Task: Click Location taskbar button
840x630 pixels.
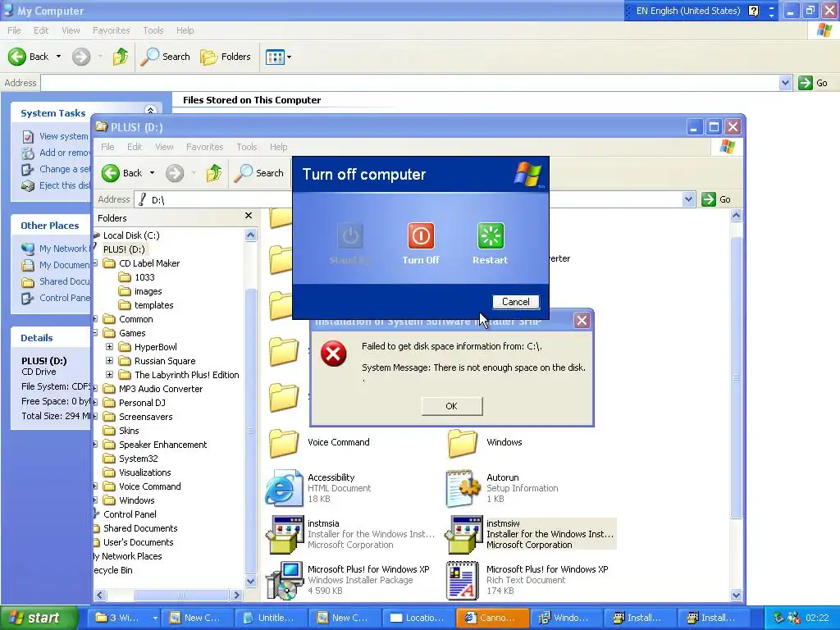Action: (x=418, y=618)
